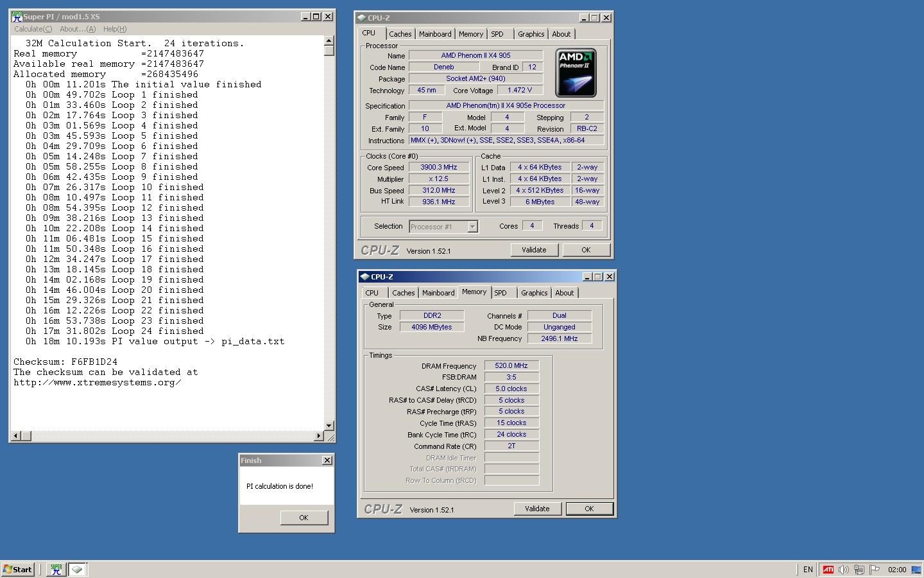924x578 pixels.
Task: Click the flag notification tray icon
Action: (874, 570)
